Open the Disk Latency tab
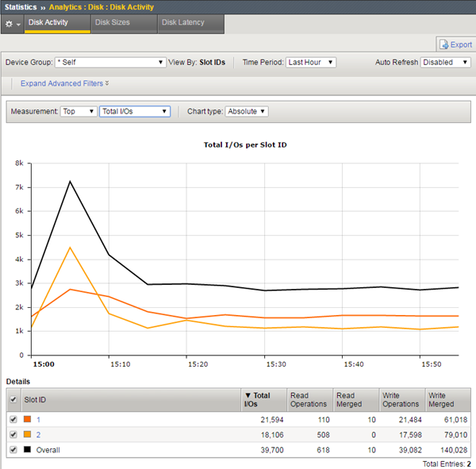 pos(182,23)
